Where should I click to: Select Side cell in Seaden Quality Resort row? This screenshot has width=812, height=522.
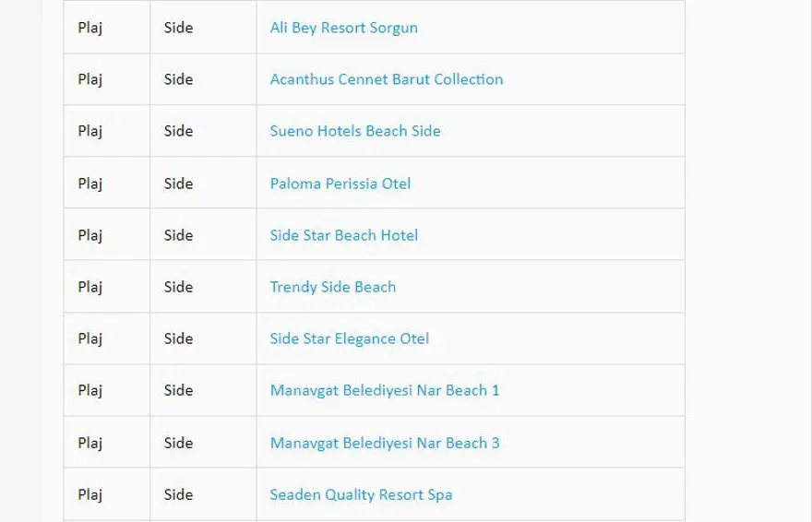(178, 494)
